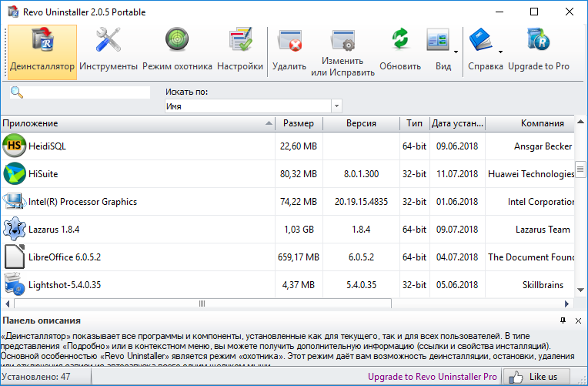Select Intel(R) Processor Graphics row name

(82, 202)
